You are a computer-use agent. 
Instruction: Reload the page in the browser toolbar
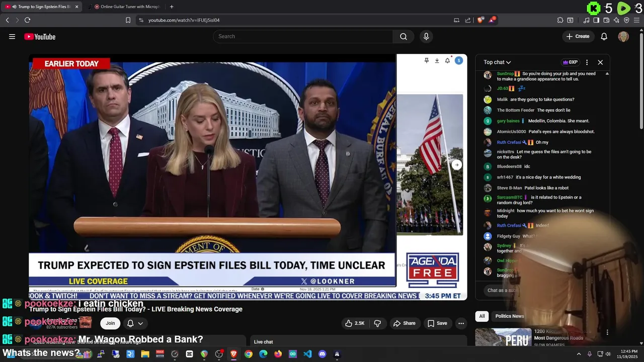tap(27, 20)
